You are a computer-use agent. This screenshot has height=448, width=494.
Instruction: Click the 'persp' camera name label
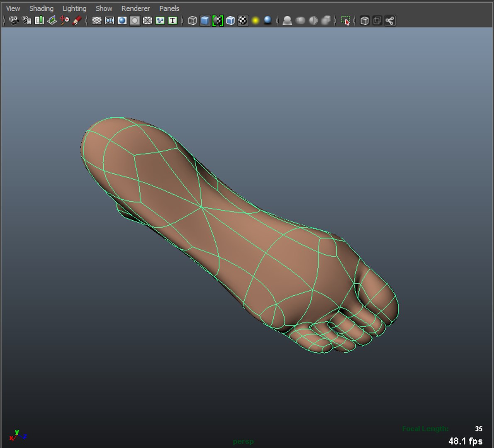tap(243, 442)
